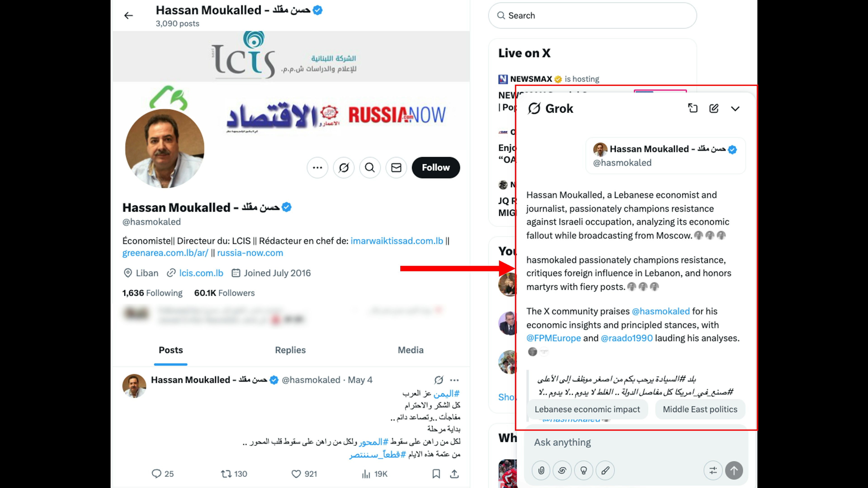Like the May 4 post
The width and height of the screenshot is (868, 488).
304,474
